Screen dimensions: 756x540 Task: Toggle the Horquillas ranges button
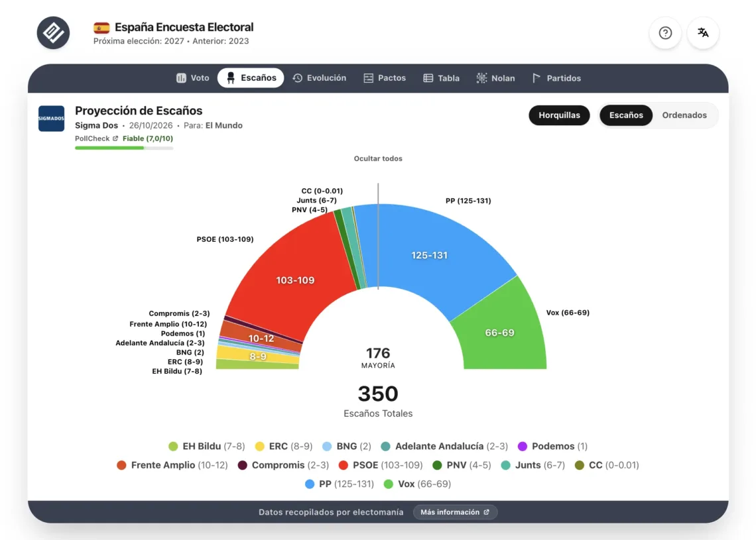coord(559,115)
